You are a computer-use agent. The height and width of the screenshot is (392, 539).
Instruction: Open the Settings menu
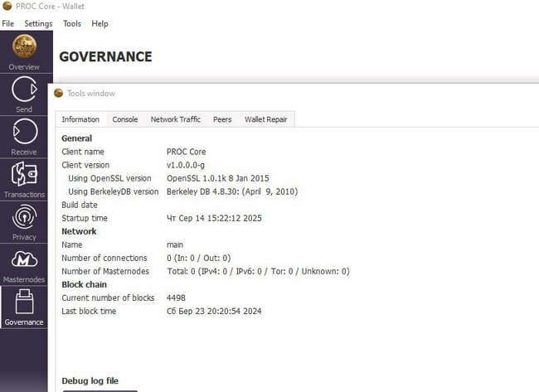[x=38, y=23]
